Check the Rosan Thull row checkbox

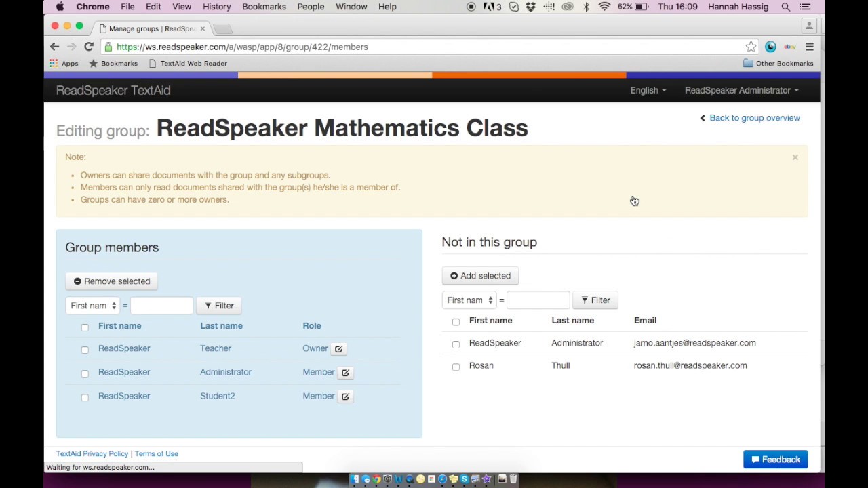point(456,367)
